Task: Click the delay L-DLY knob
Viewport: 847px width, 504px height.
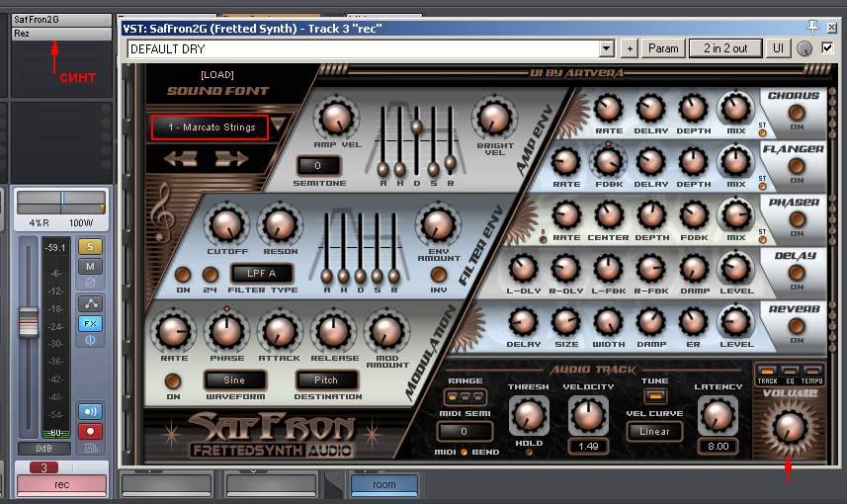Action: [x=523, y=269]
